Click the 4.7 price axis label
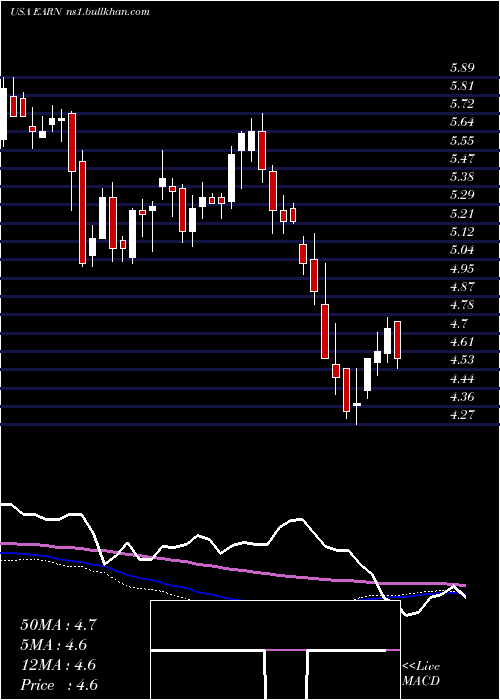The height and width of the screenshot is (700, 500). click(x=458, y=323)
